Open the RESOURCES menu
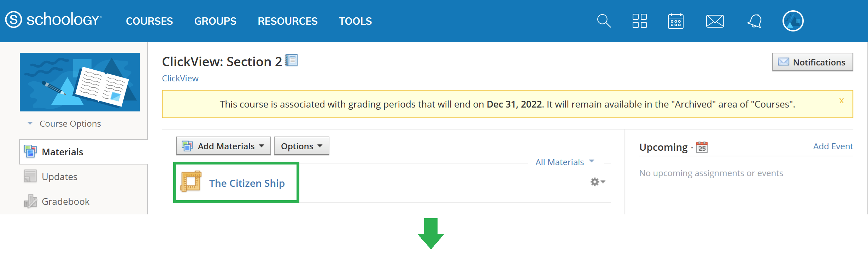The width and height of the screenshot is (868, 254). (287, 21)
